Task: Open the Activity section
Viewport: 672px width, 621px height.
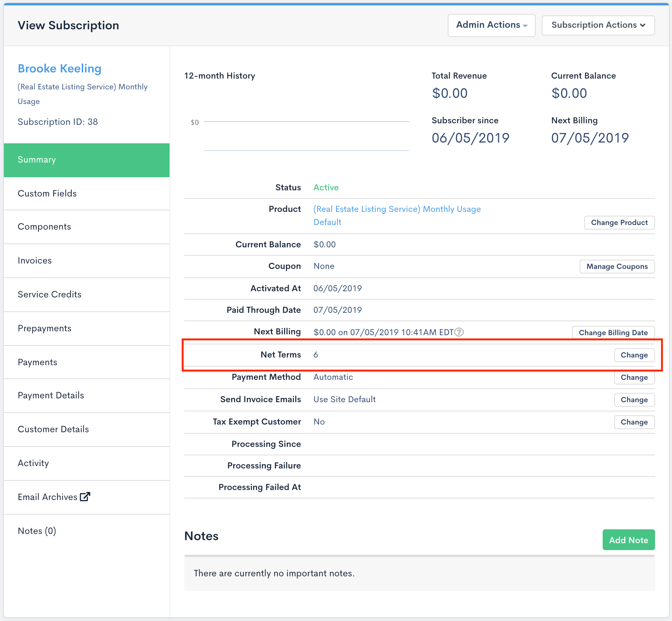Action: click(x=87, y=463)
